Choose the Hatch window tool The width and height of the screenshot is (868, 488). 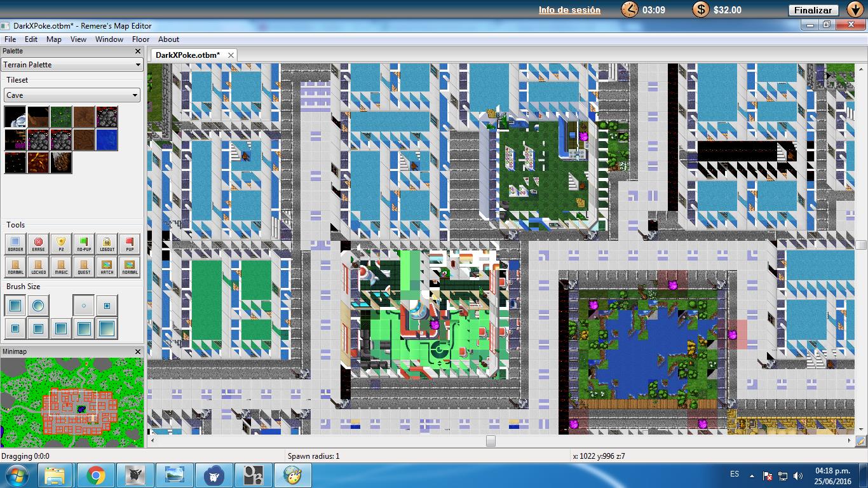point(107,267)
